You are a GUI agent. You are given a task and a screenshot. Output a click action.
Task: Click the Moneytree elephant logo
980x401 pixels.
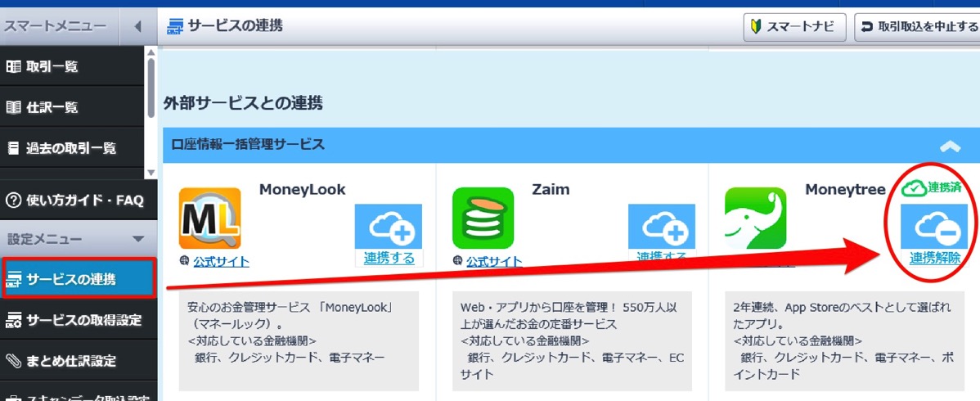pyautogui.click(x=755, y=219)
